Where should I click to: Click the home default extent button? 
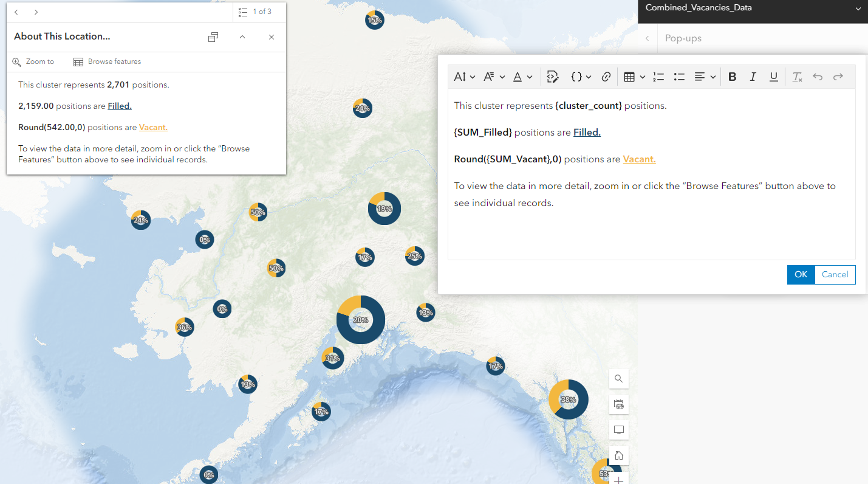tap(619, 455)
